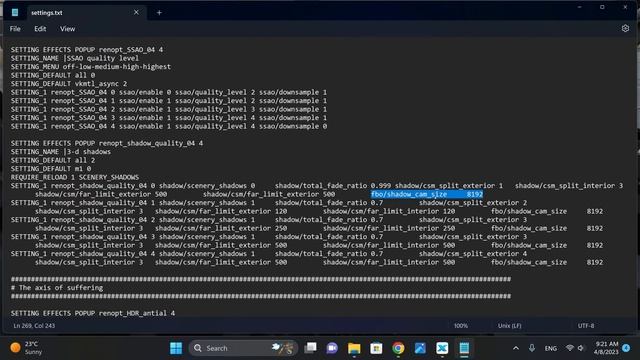Click the SETTING_1 renopt_SSAO_04 4 ssao/downsample 0 line
Viewport: 640px width, 360px height.
[x=169, y=127]
